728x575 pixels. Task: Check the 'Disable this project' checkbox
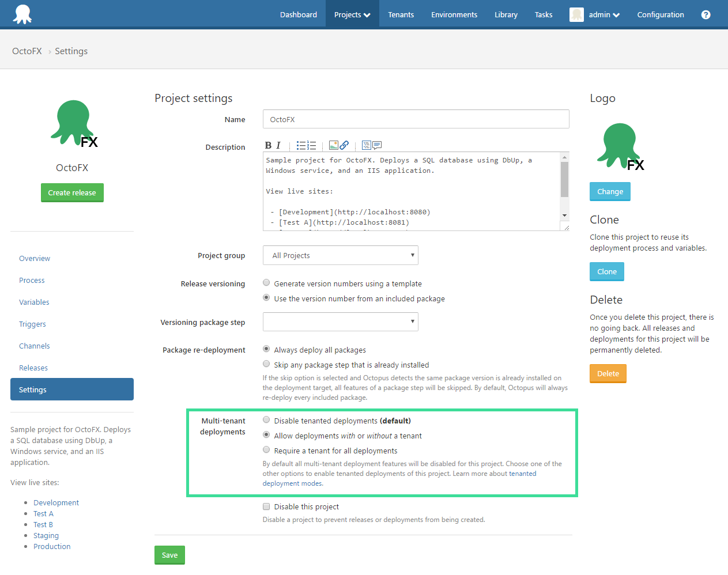266,506
